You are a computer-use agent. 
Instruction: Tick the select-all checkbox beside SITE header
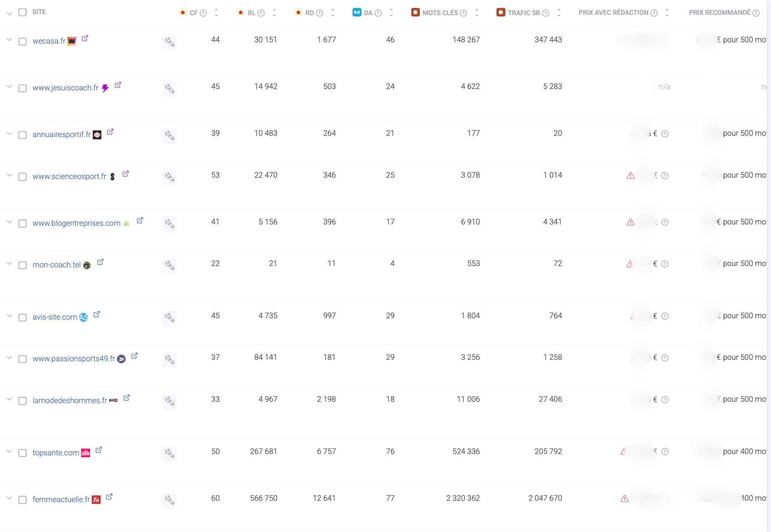(x=22, y=12)
